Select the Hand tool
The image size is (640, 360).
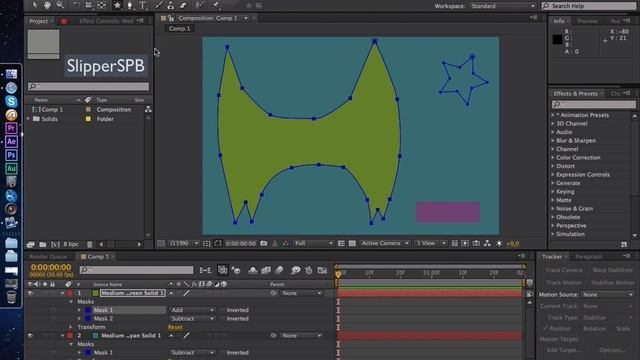click(x=47, y=5)
